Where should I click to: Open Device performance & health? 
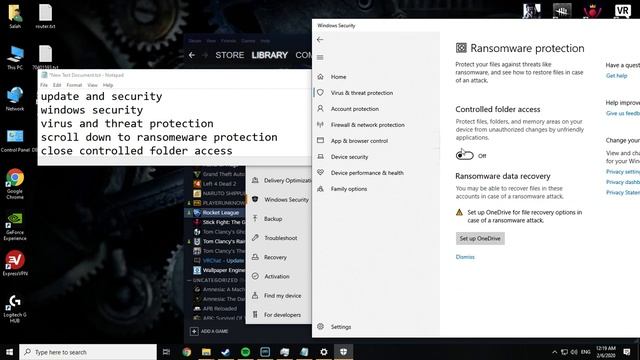click(367, 173)
